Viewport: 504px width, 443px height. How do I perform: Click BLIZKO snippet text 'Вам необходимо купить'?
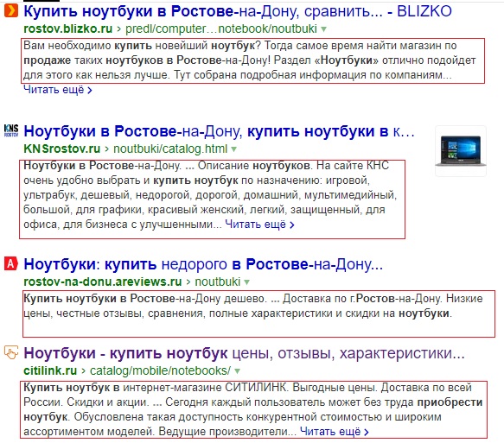[88, 46]
